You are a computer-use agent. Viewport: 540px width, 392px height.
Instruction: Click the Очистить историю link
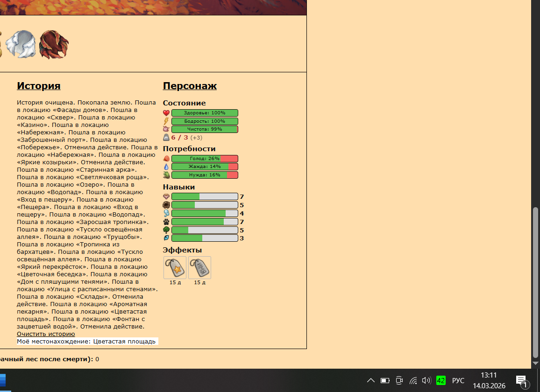(46, 334)
